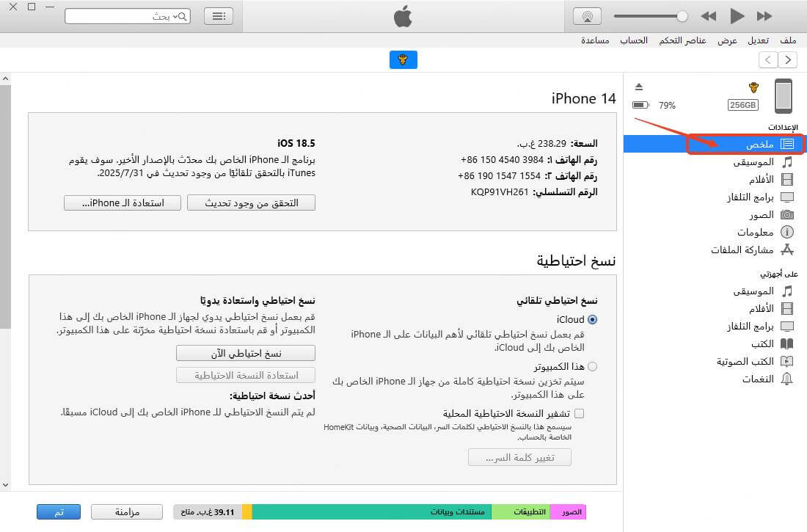
Task: Open the مساعدة menu
Action: pos(595,40)
